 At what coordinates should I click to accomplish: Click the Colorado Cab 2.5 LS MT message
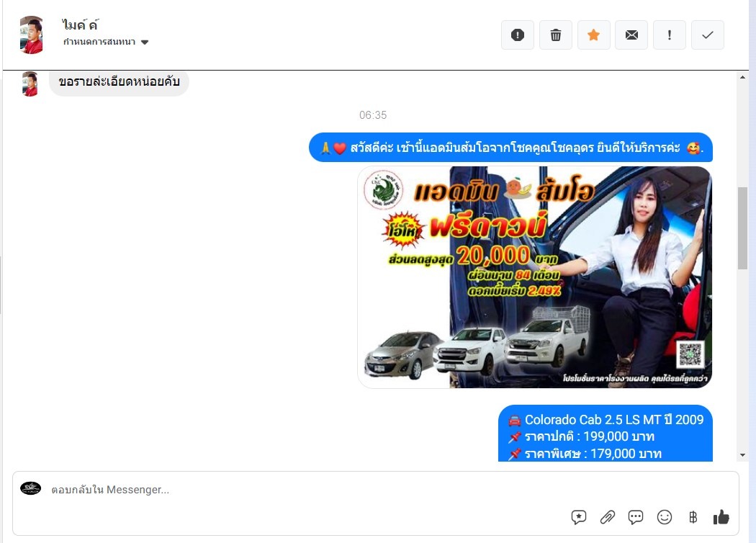tap(606, 434)
